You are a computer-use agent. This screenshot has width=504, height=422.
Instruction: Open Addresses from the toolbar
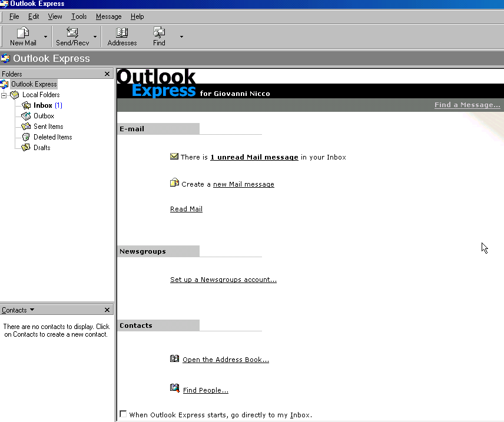tap(122, 33)
